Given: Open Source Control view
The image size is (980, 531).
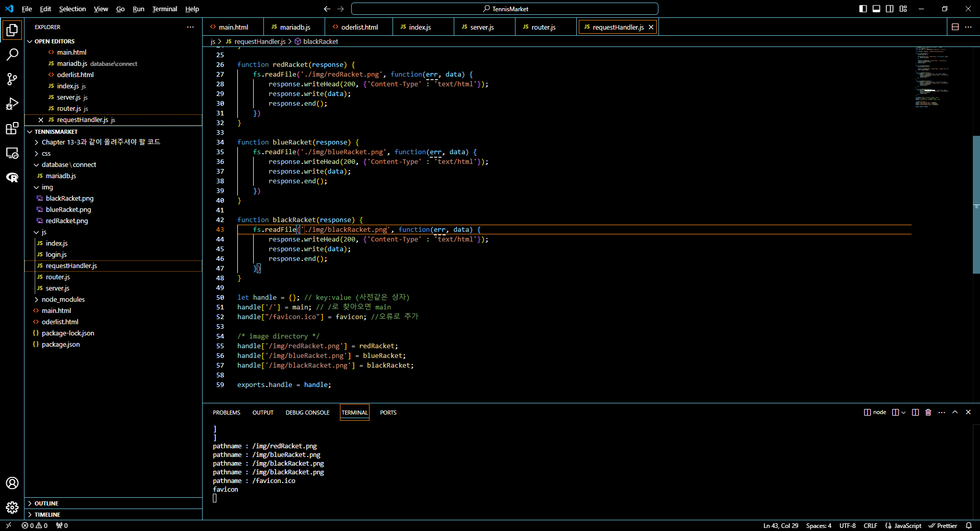Looking at the screenshot, I should coord(12,79).
